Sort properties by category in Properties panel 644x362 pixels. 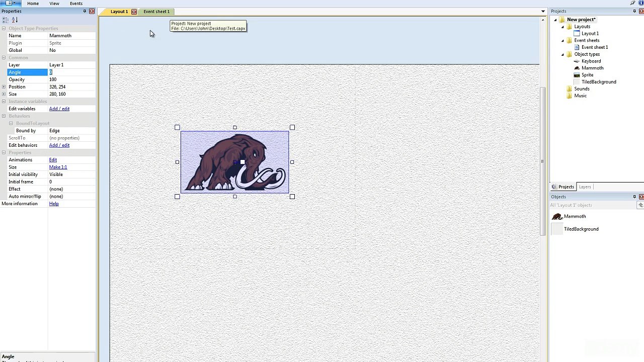[6, 20]
